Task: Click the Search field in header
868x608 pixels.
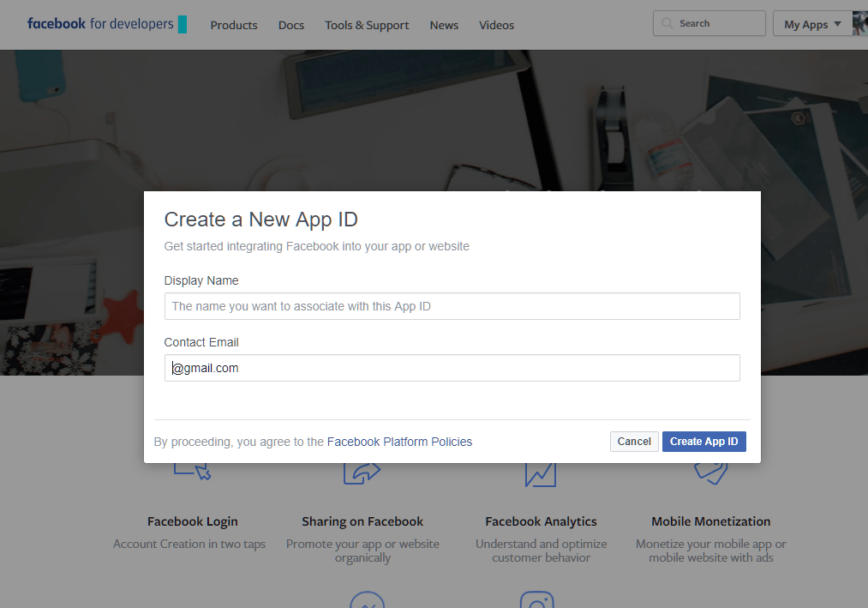Action: pos(709,23)
